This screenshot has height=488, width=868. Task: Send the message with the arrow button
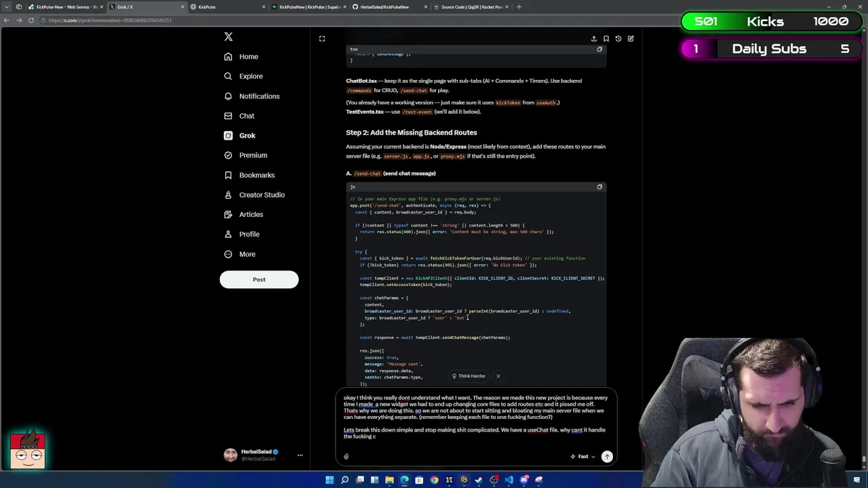pyautogui.click(x=607, y=456)
